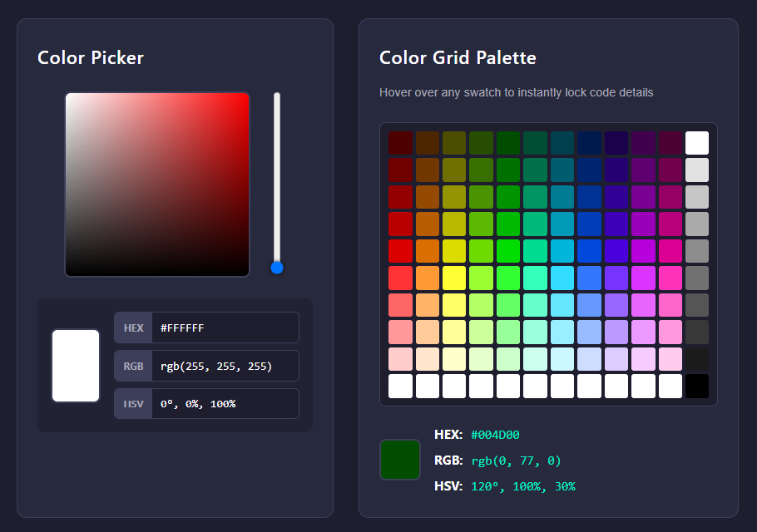This screenshot has height=532, width=757.
Task: Click the RGB input field showing rgb(255, 255, 255)
Action: coord(225,366)
